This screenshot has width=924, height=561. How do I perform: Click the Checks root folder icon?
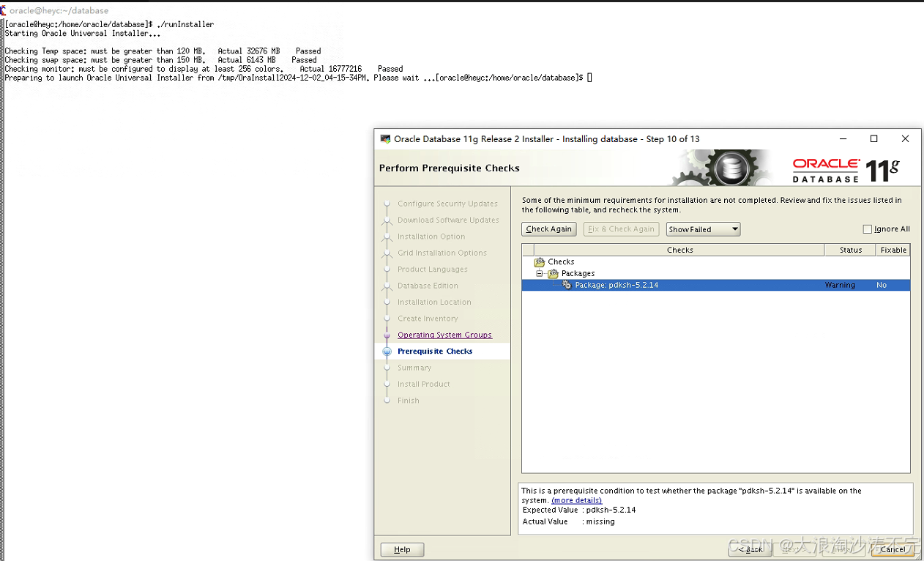coord(540,261)
